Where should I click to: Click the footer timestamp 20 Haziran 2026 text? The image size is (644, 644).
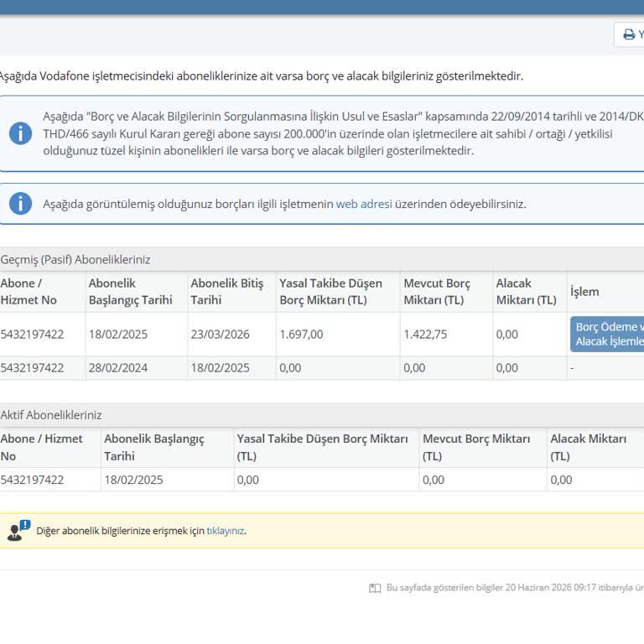550,587
